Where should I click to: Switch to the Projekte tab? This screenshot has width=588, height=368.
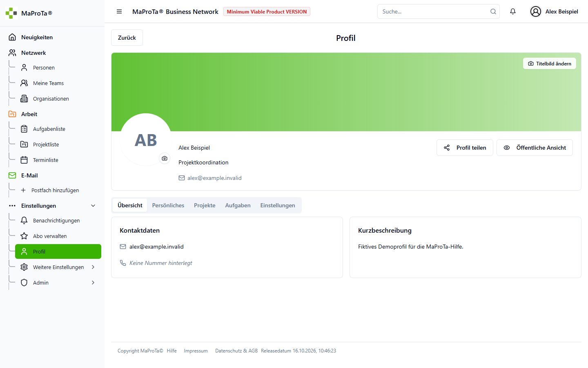(205, 205)
